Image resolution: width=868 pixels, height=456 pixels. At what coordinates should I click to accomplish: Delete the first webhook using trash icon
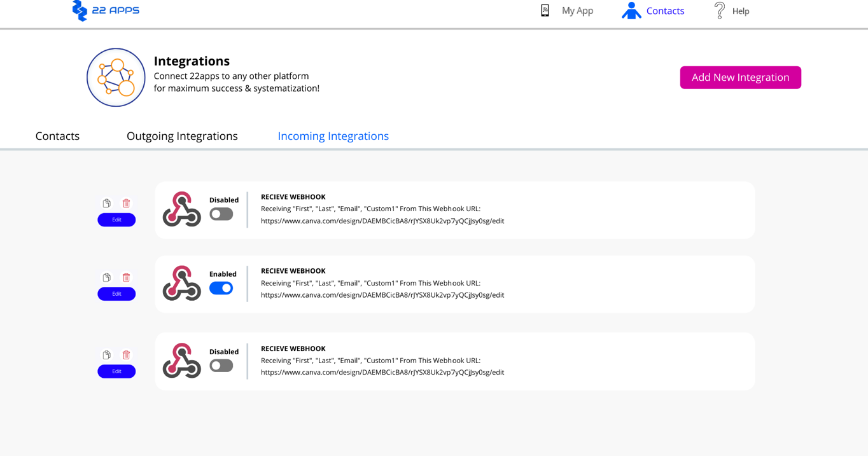coord(126,204)
